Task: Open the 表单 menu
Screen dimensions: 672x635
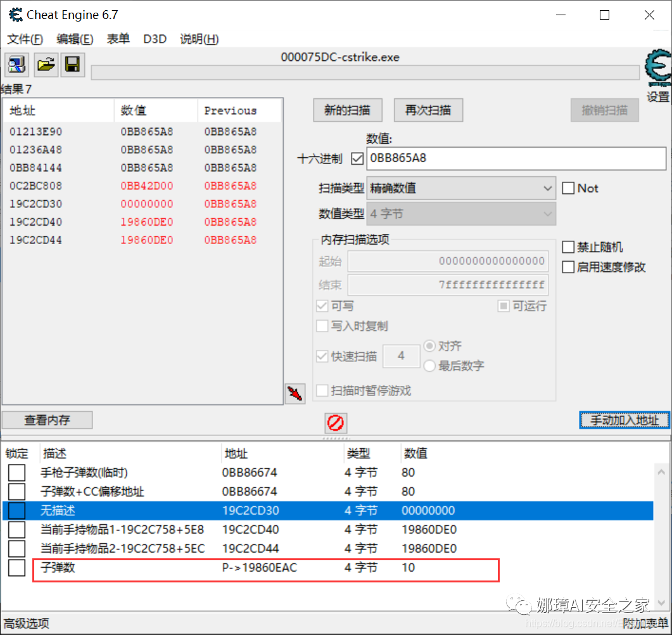Action: click(x=118, y=39)
